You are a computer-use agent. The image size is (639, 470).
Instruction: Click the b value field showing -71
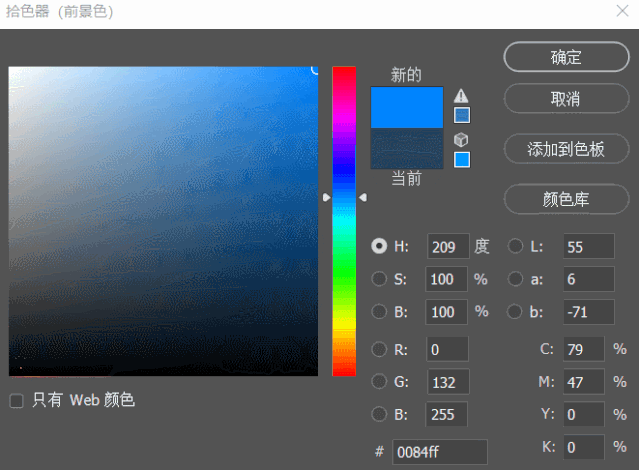tap(589, 312)
